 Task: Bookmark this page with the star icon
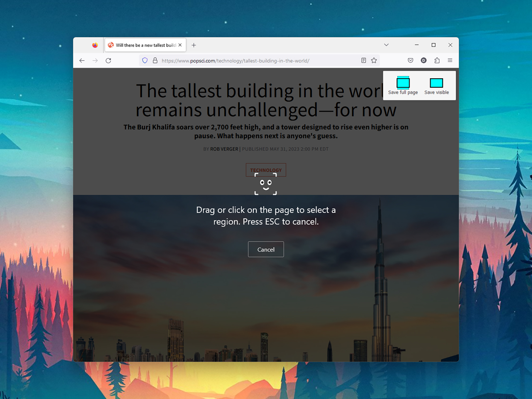click(x=374, y=60)
